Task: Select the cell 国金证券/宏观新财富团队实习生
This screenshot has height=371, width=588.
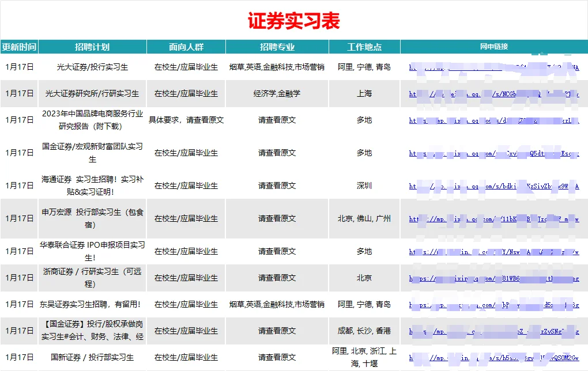Action: (x=92, y=153)
